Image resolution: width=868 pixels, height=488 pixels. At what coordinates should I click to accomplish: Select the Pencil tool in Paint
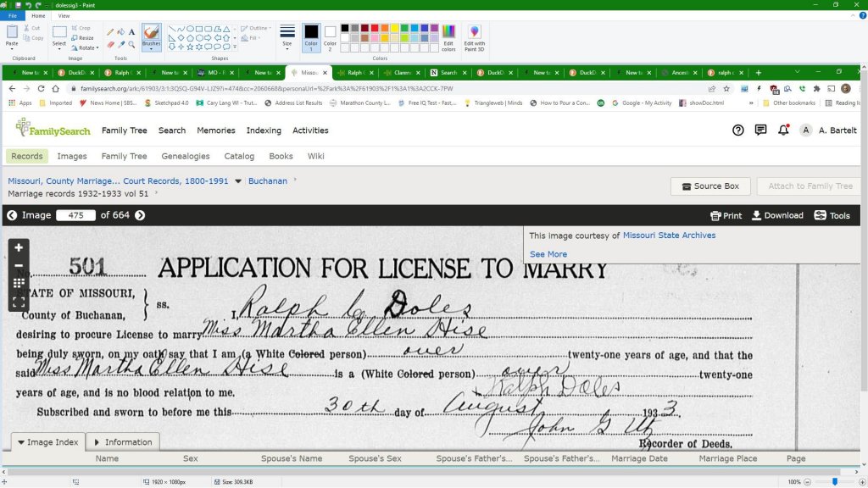click(110, 32)
